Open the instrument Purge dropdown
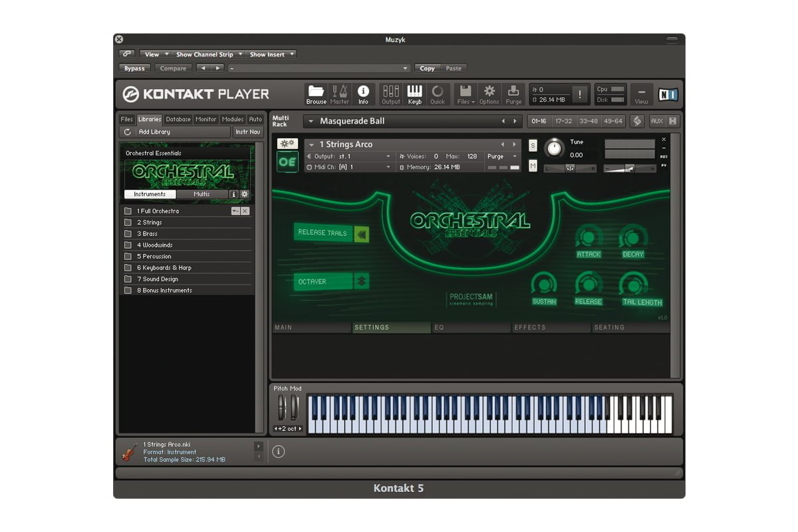This screenshot has width=798, height=532. [502, 156]
